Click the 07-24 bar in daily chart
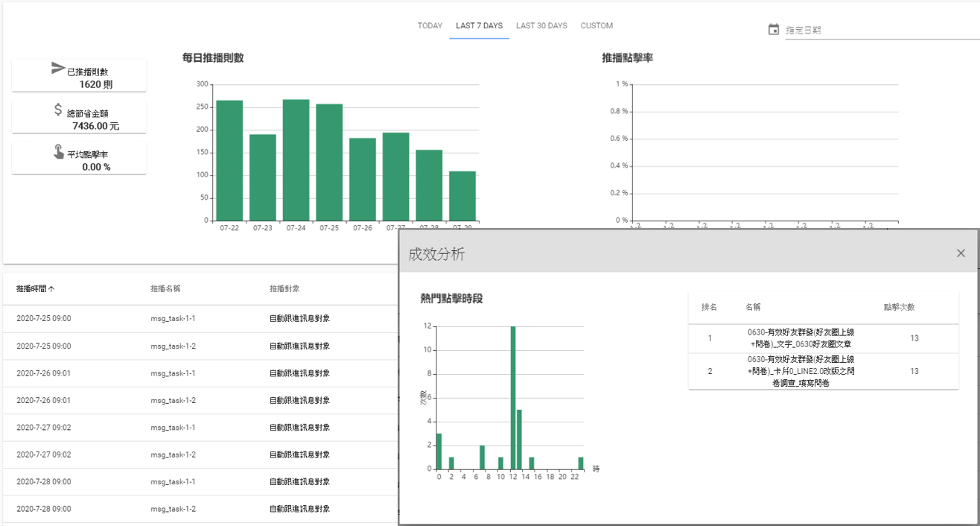 click(296, 160)
